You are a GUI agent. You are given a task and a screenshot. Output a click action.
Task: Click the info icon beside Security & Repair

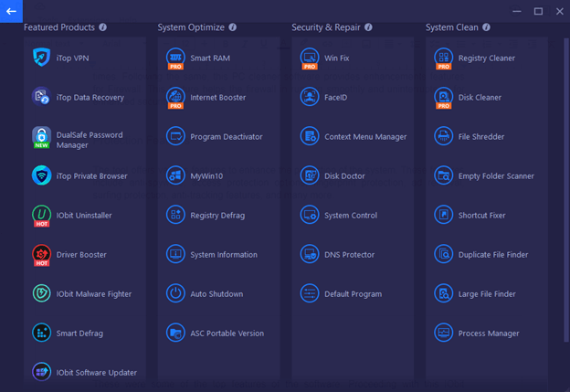click(368, 27)
